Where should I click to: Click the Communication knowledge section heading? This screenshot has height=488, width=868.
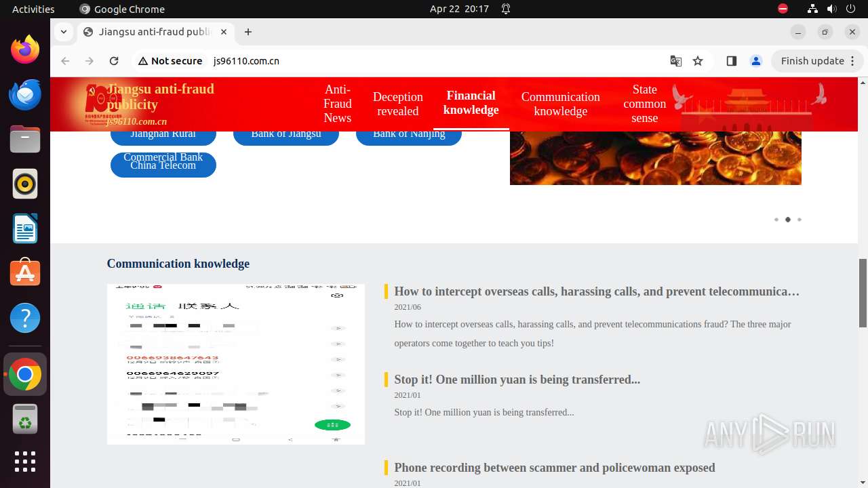(x=178, y=264)
